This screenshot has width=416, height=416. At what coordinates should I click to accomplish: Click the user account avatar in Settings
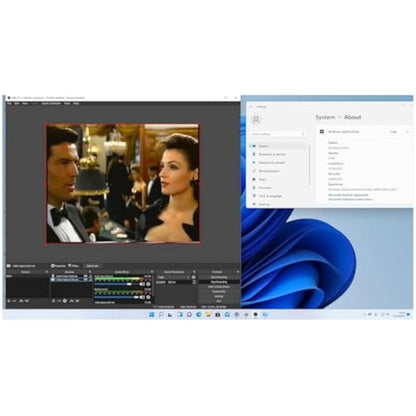[x=256, y=119]
